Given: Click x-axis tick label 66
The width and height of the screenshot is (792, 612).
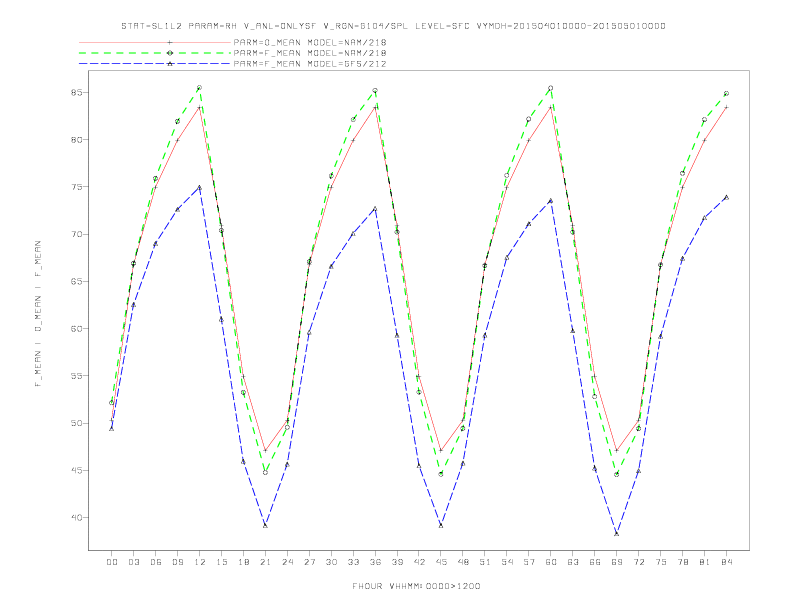Looking at the screenshot, I should point(595,562).
